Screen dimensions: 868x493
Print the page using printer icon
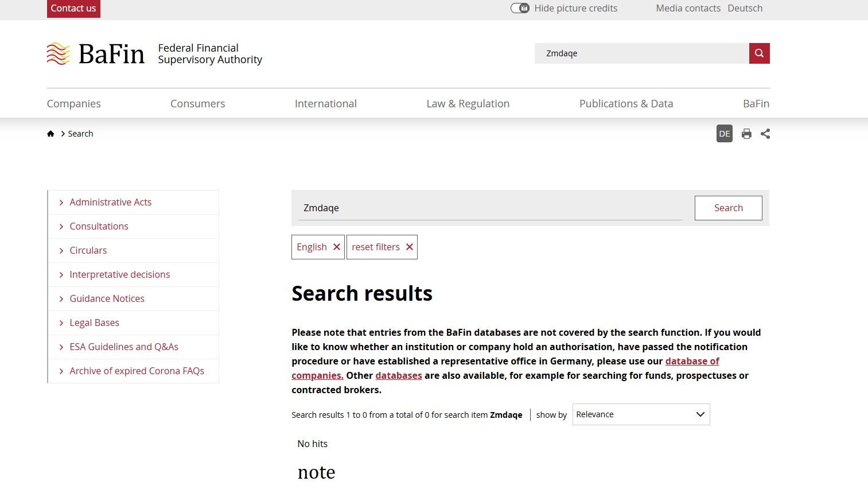(746, 134)
